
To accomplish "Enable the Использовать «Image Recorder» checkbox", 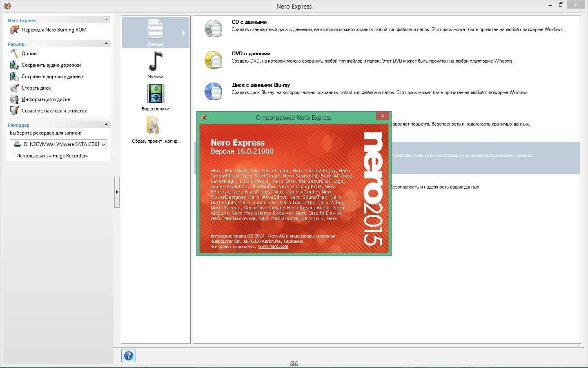I will 12,156.
